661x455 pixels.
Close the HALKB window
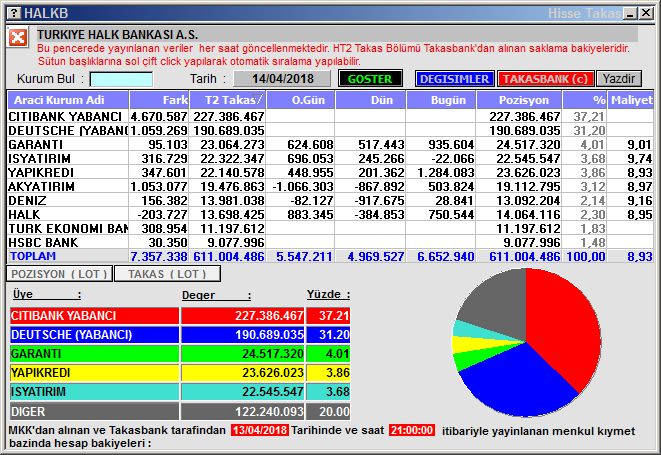645,13
